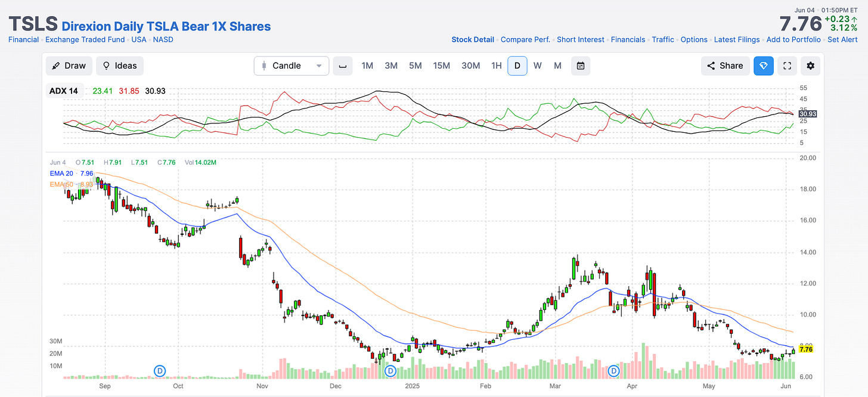This screenshot has height=397, width=868.
Task: Select the daily D interval
Action: tap(517, 66)
